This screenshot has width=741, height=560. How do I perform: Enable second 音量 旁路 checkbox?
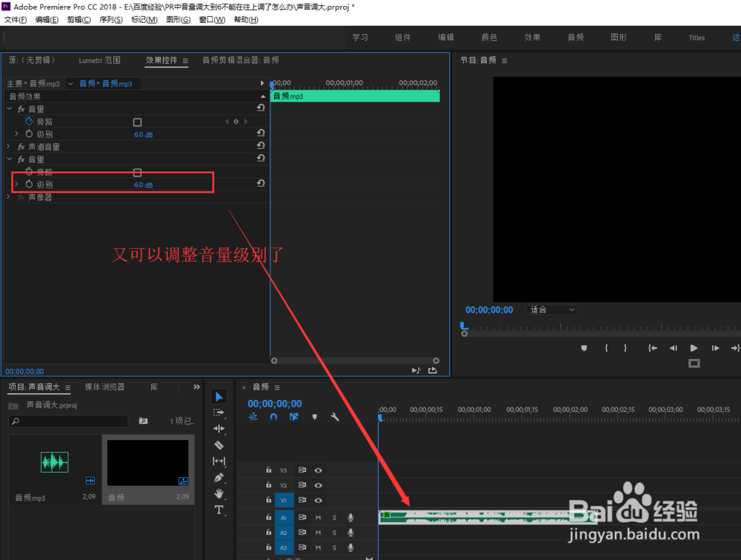click(x=138, y=173)
